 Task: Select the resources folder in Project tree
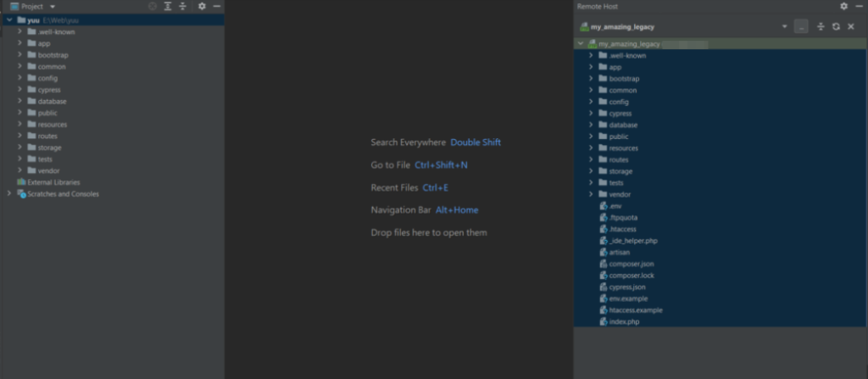click(52, 125)
